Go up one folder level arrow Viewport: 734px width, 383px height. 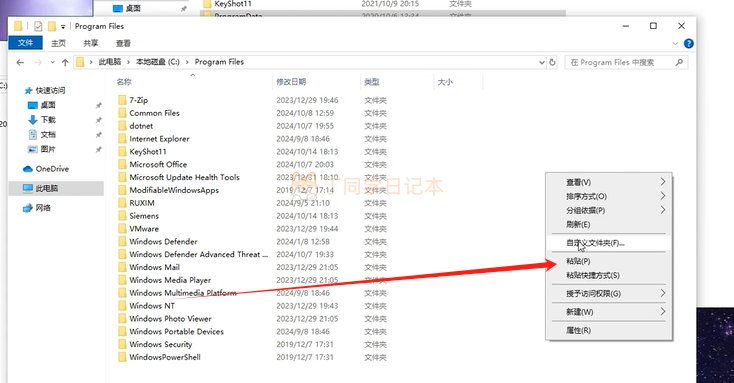[65, 62]
